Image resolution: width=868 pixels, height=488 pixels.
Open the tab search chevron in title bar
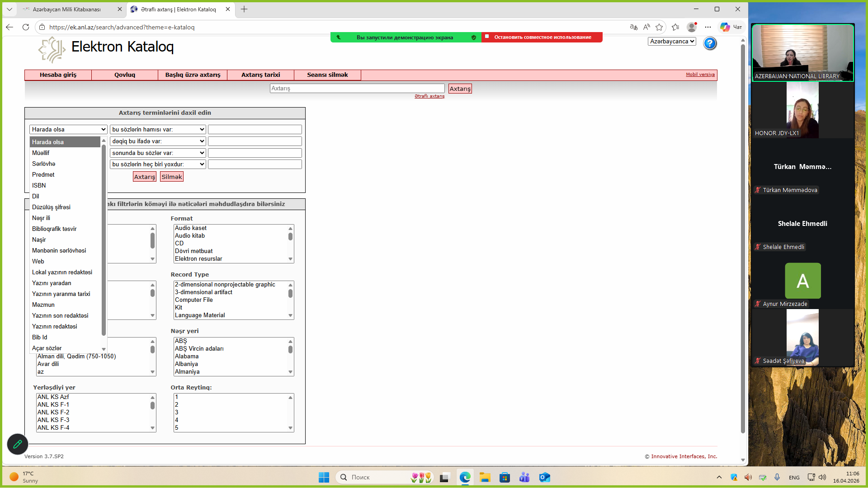point(9,9)
